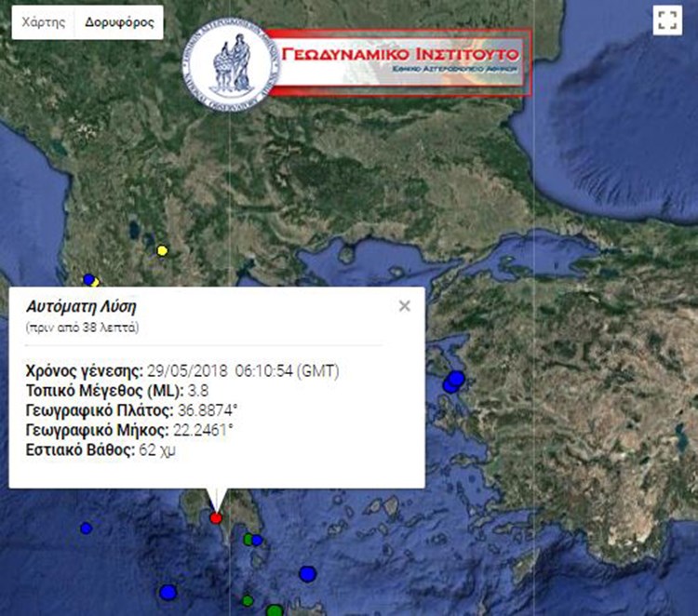The width and height of the screenshot is (698, 616).
Task: Close the Αυτόματη Λύση info popup
Action: pyautogui.click(x=404, y=306)
